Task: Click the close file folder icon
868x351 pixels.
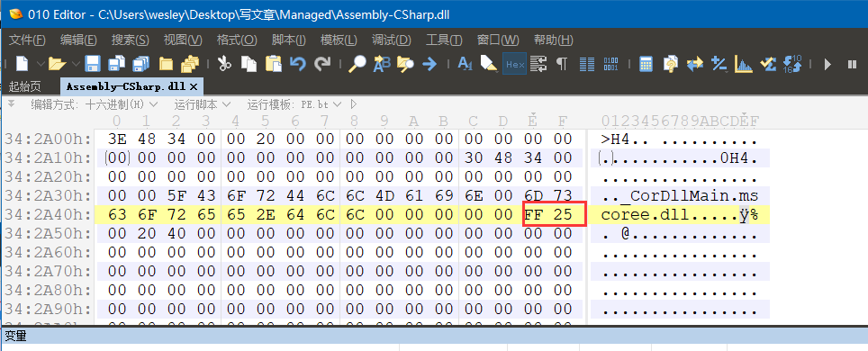Action: 166,64
